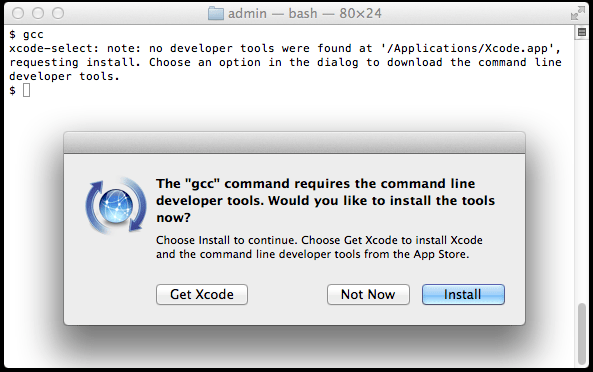Click the 'gcc' command on the first line
The height and width of the screenshot is (372, 593).
tap(33, 34)
